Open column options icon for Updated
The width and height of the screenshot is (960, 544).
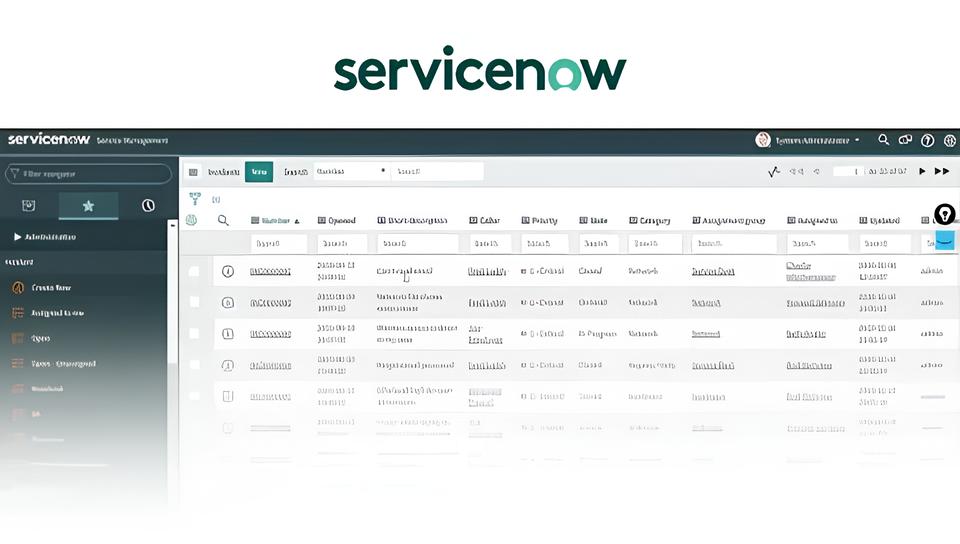pyautogui.click(x=863, y=220)
